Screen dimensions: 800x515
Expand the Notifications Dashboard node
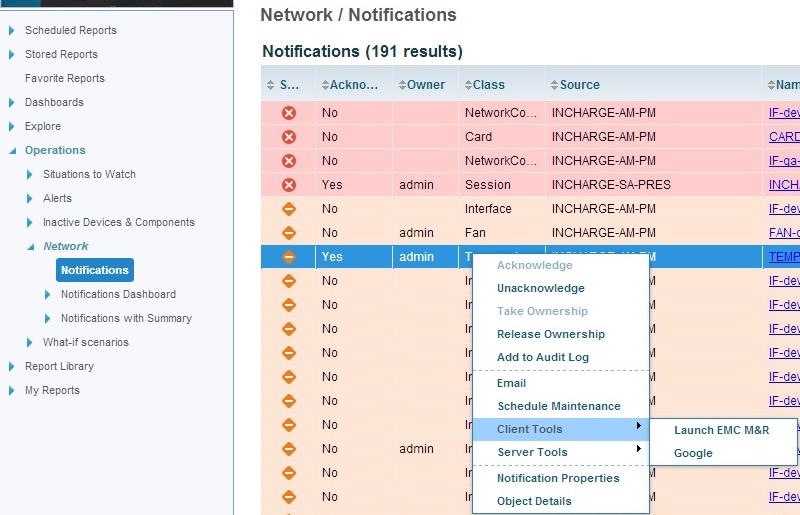pyautogui.click(x=48, y=294)
